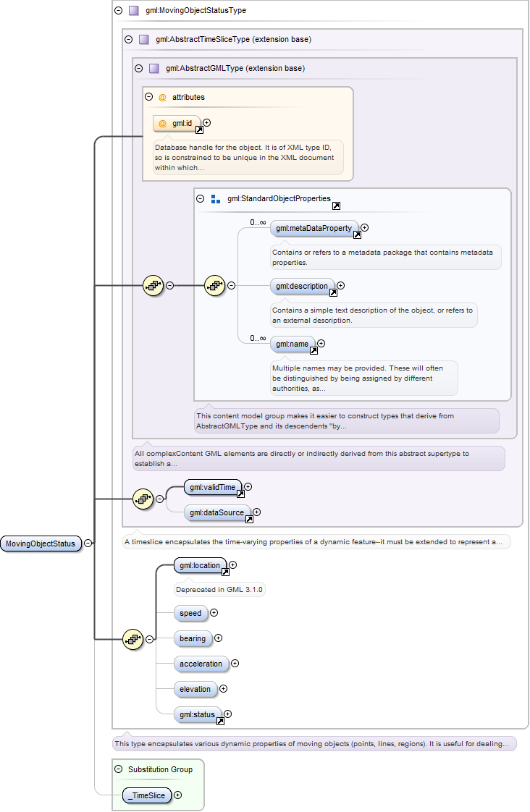Click the outer sequence compositor icon

click(153, 285)
